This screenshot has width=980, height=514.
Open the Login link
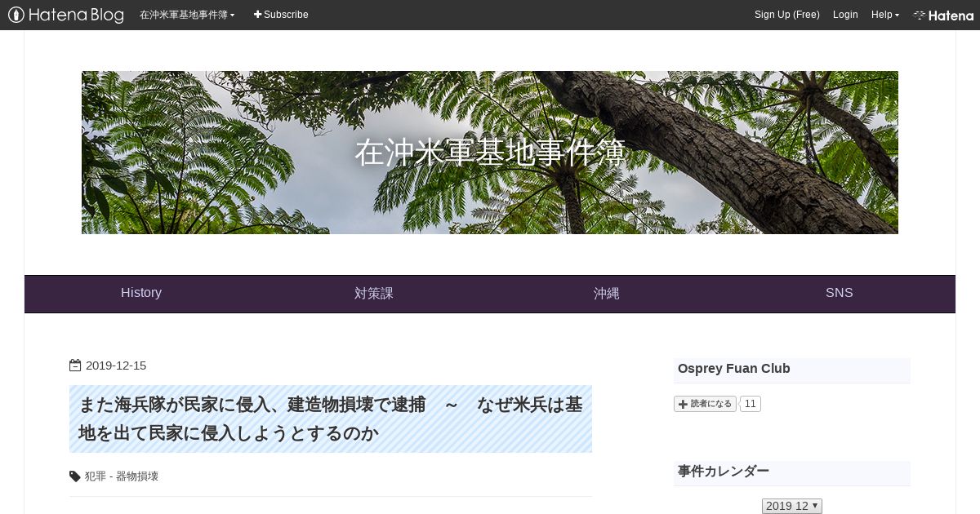click(x=845, y=15)
